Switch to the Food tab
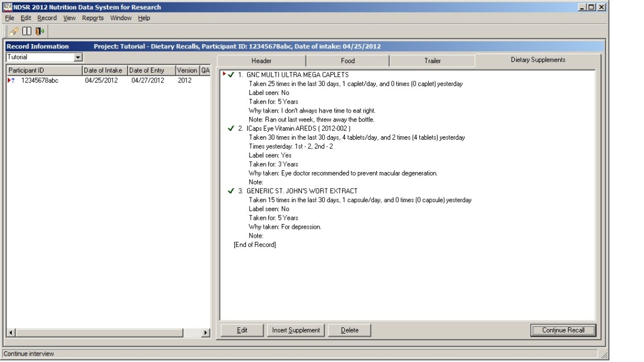 click(347, 61)
